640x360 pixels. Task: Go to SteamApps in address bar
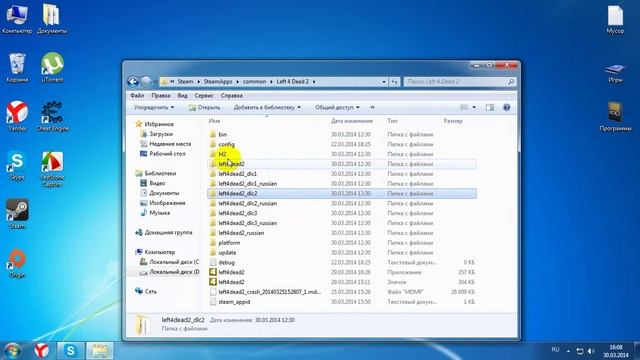coord(218,82)
